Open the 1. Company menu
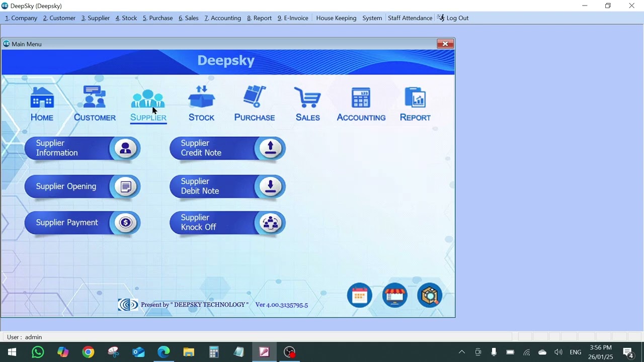Viewport: 644px width, 362px height. click(21, 18)
